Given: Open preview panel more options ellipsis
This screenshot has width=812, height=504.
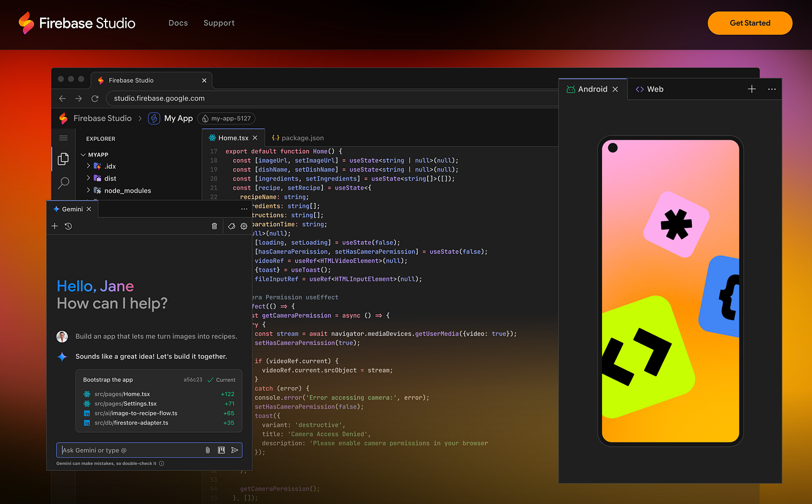Looking at the screenshot, I should 772,89.
